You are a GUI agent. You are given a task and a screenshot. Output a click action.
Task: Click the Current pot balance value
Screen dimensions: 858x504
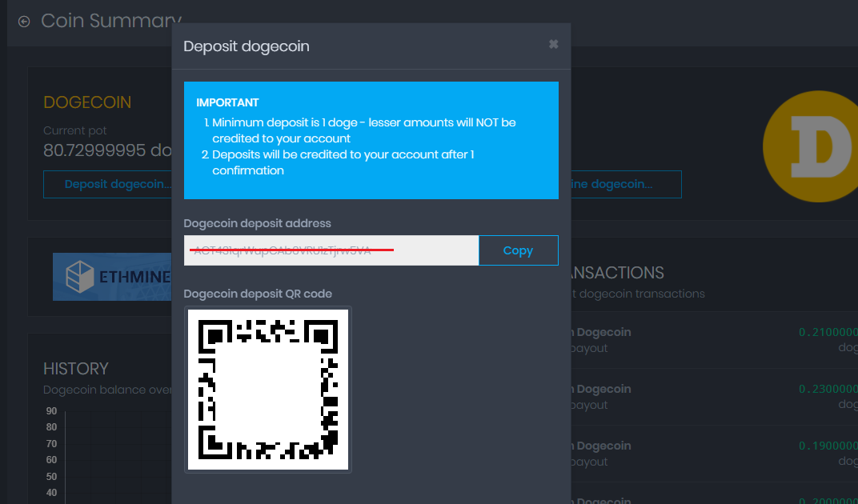click(x=108, y=150)
